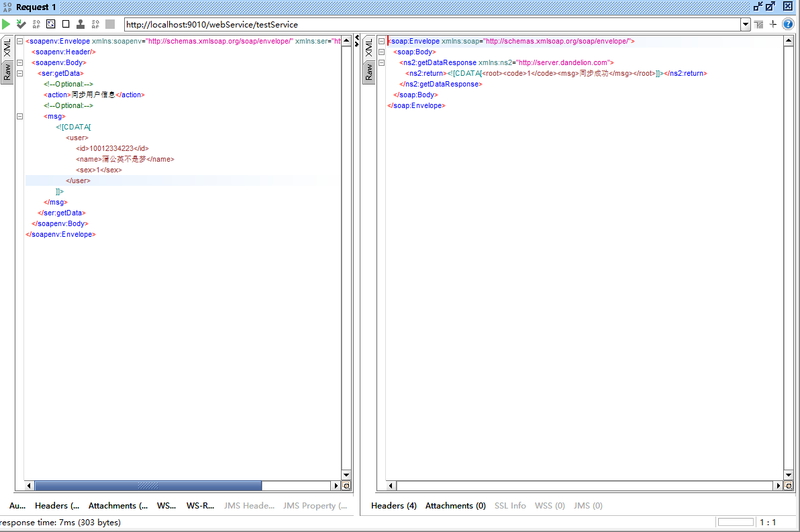
Task: Click request pane horizontal scrollbar thumb
Action: pos(148,486)
